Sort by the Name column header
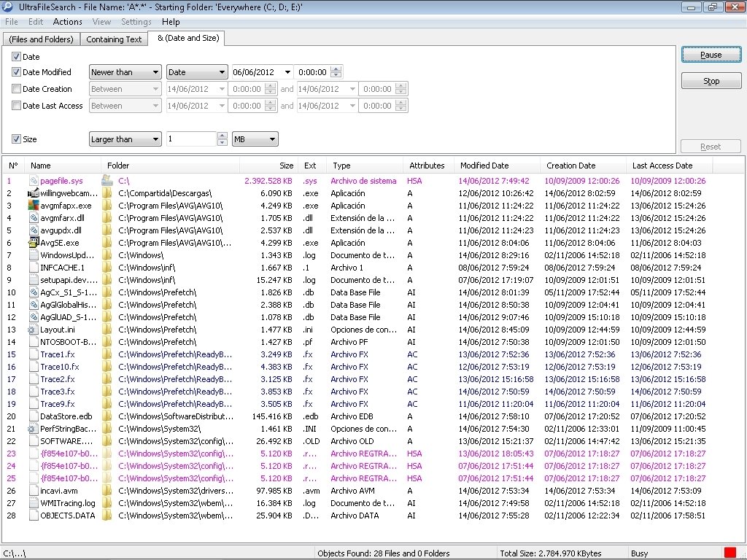747x560 pixels. (x=63, y=166)
